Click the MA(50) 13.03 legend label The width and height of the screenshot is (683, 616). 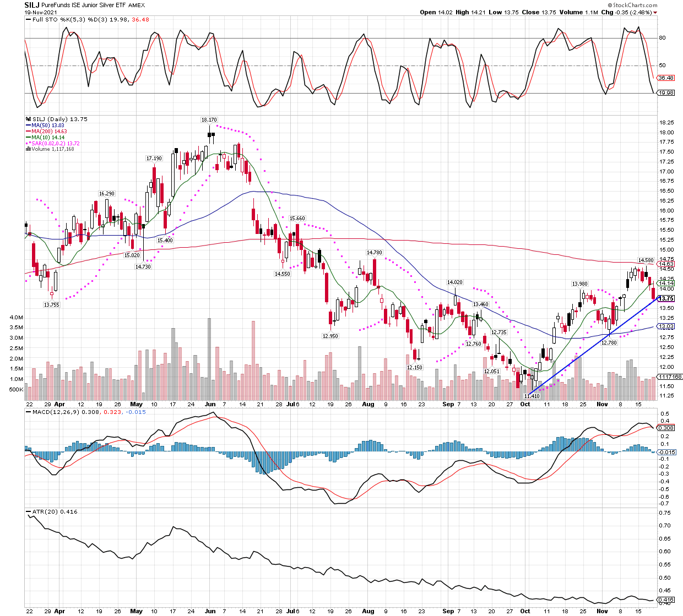[48, 126]
